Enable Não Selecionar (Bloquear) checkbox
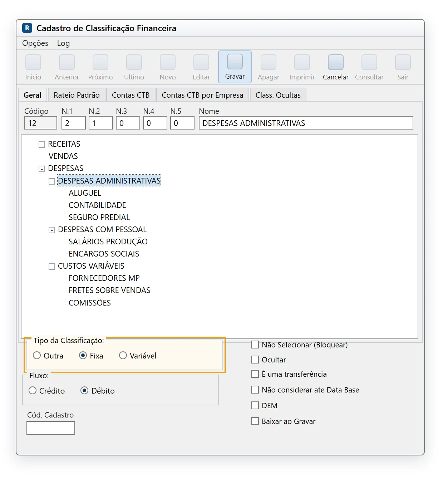448x483 pixels. (x=255, y=345)
